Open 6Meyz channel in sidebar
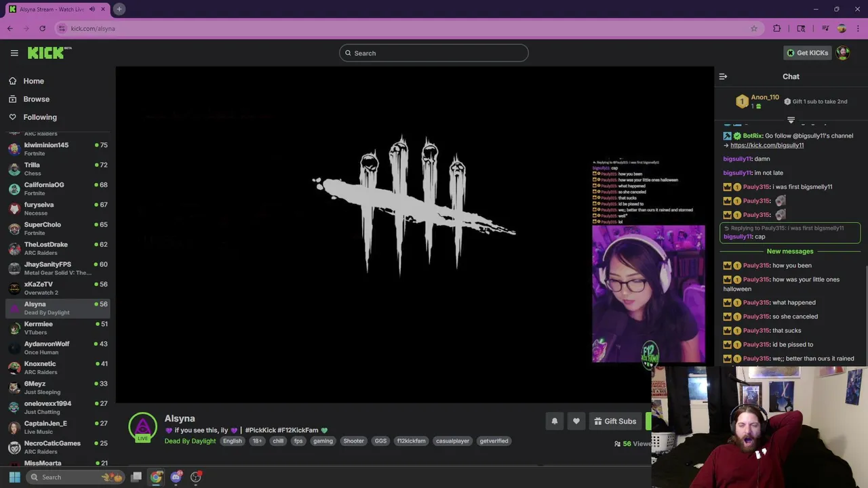This screenshot has width=868, height=488. pos(58,388)
